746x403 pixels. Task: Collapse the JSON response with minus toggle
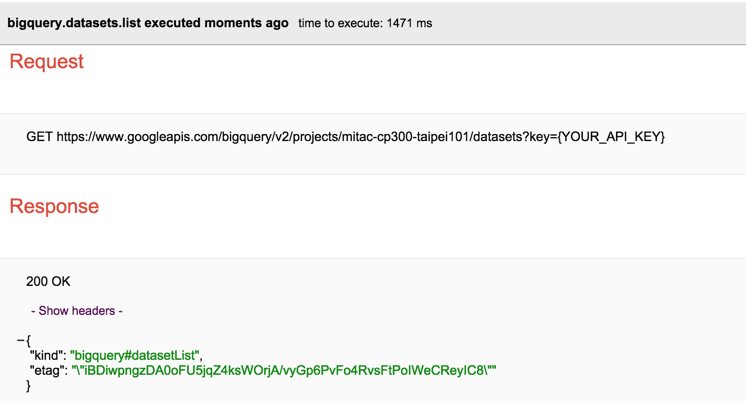pyautogui.click(x=20, y=340)
